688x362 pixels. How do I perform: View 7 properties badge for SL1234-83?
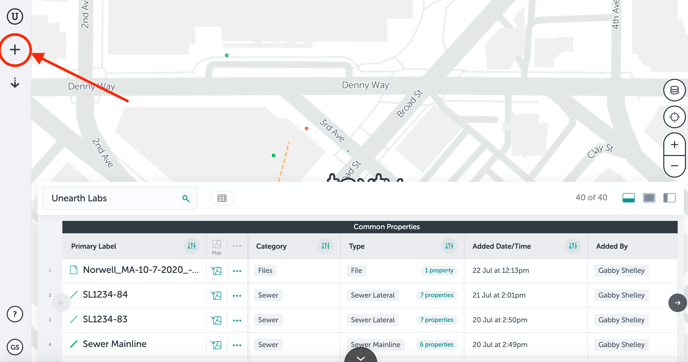pos(437,319)
